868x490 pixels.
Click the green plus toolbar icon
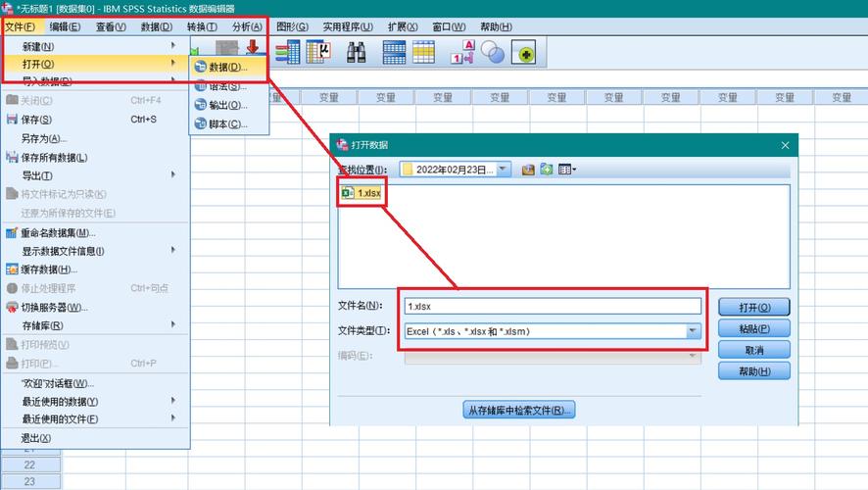coord(524,53)
